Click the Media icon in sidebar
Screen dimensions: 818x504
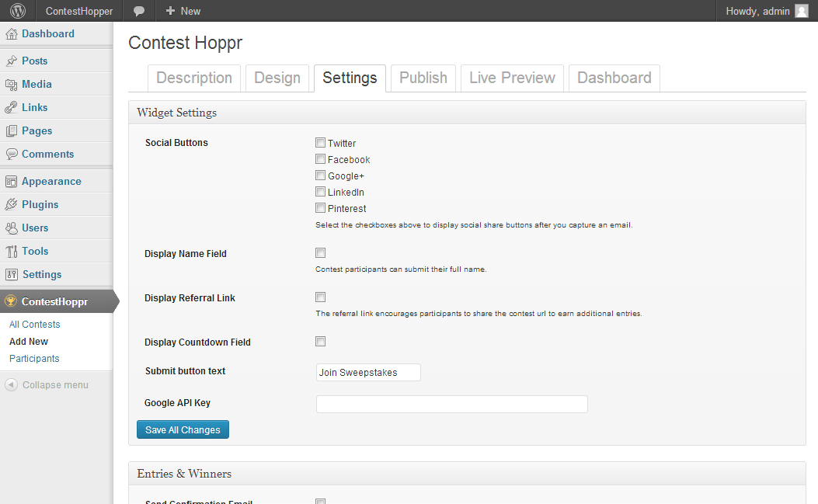11,85
